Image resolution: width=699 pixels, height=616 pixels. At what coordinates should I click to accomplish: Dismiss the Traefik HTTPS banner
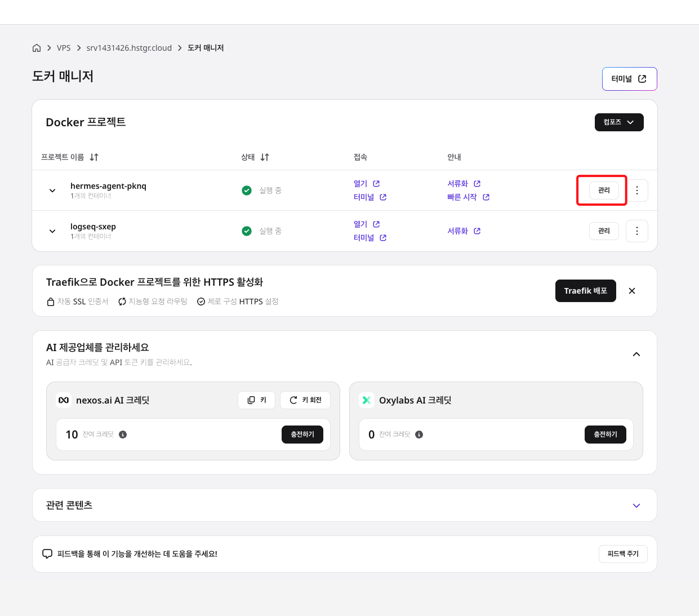(x=632, y=291)
